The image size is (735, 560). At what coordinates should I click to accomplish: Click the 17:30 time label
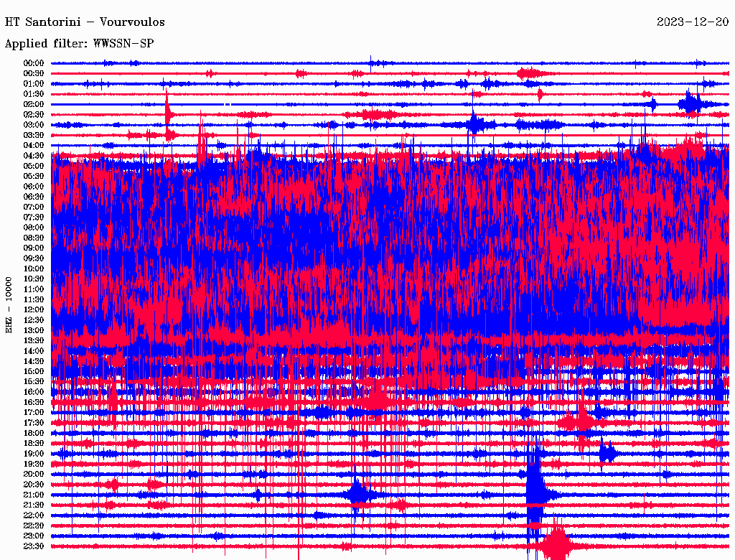[x=34, y=423]
